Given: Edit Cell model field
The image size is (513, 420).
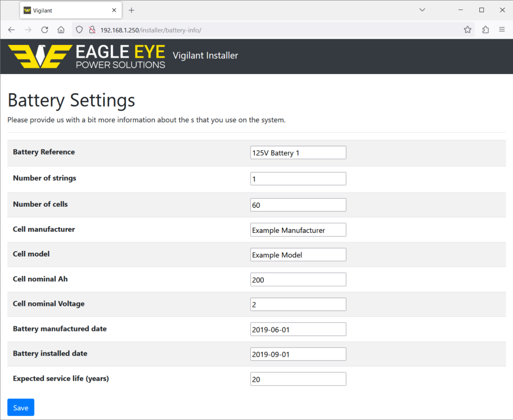Looking at the screenshot, I should [x=298, y=255].
